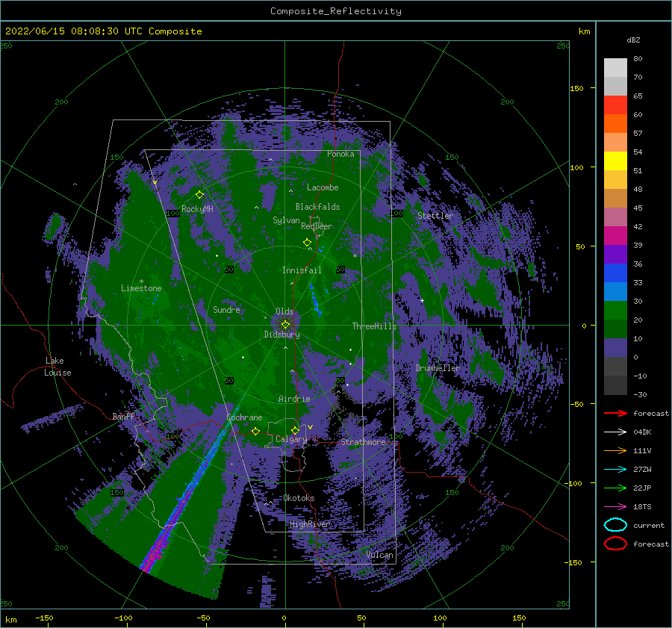Click the white plus marker above Drumheller

pyautogui.click(x=422, y=300)
